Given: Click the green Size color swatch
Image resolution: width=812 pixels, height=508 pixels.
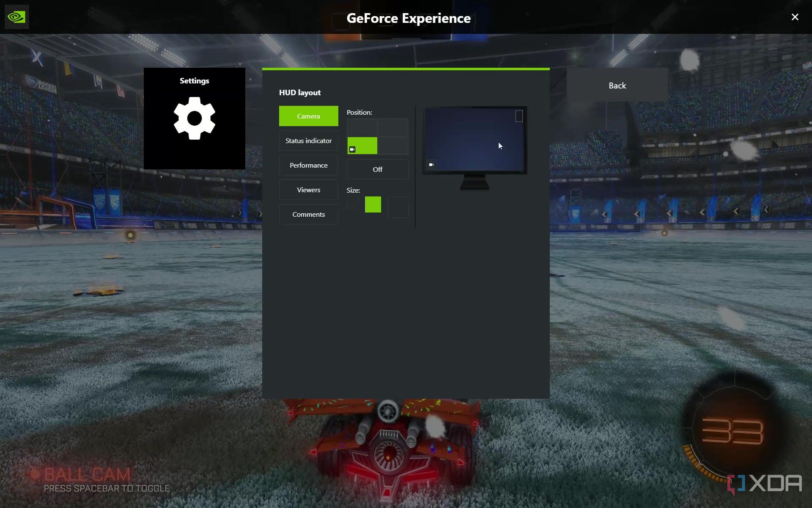Looking at the screenshot, I should coord(373,204).
